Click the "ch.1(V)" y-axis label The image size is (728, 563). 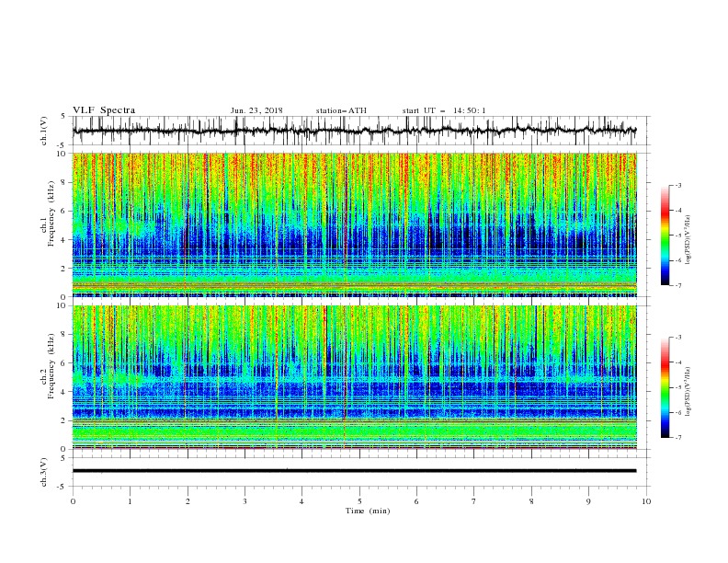tap(44, 131)
